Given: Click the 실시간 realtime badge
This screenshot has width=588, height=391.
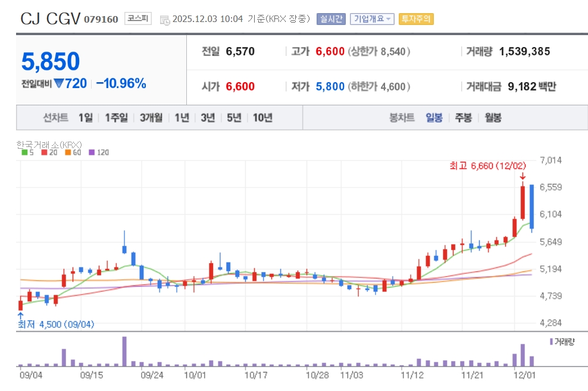Looking at the screenshot, I should [331, 19].
